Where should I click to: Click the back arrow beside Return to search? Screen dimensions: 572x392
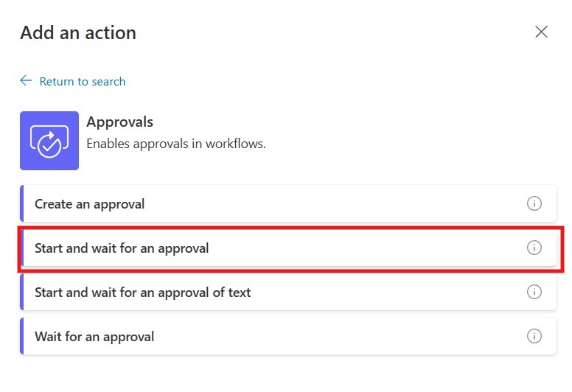[27, 81]
